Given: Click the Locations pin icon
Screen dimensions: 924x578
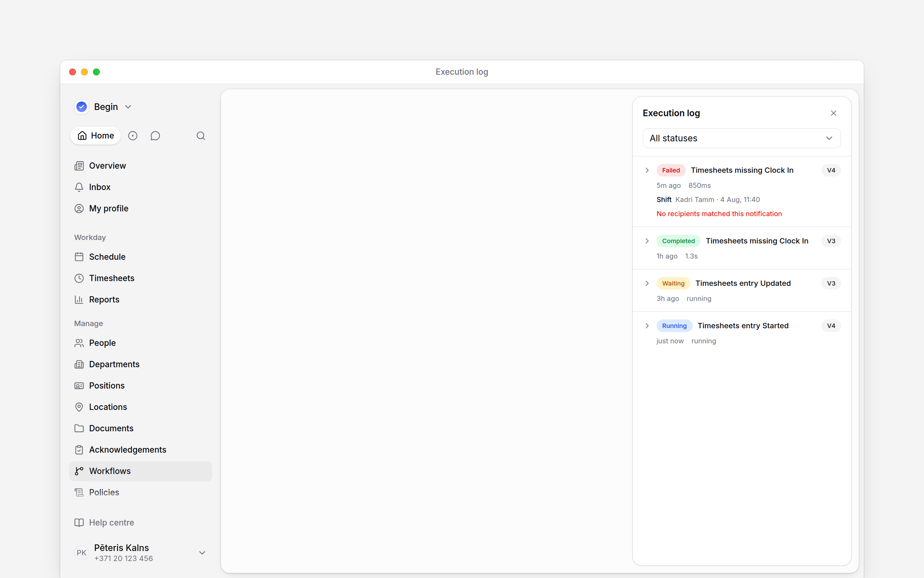Looking at the screenshot, I should coord(79,407).
